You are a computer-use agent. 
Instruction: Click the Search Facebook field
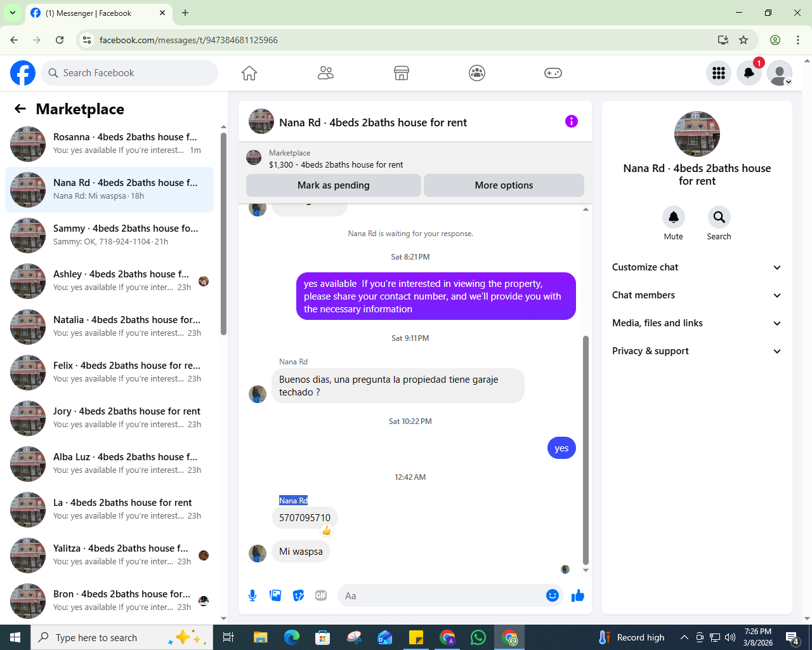pos(129,73)
